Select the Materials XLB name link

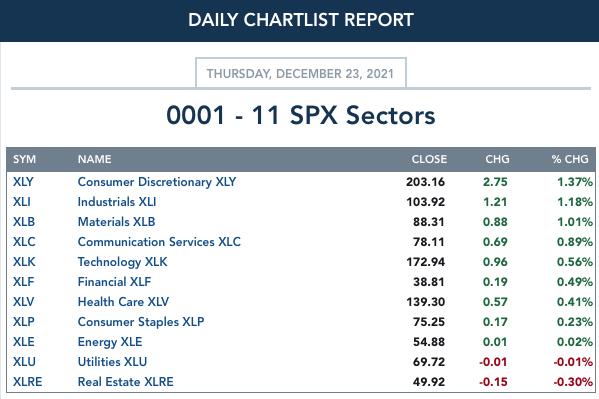pos(116,222)
